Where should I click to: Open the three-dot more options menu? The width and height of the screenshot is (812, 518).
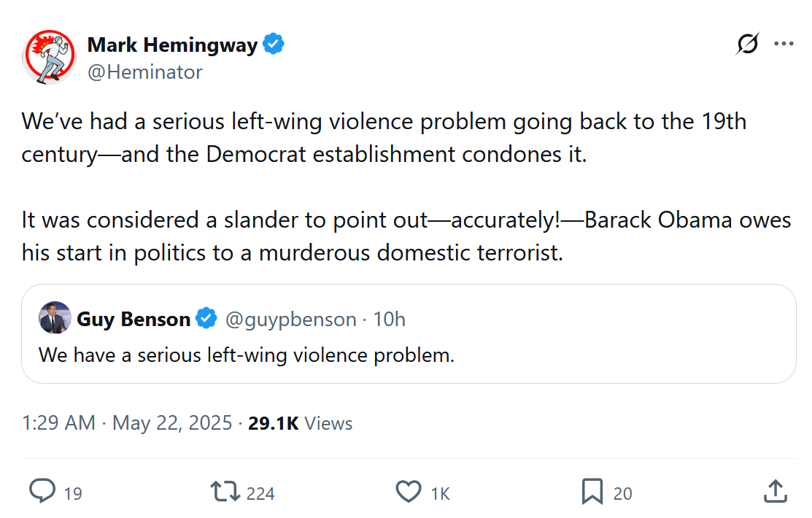(784, 45)
